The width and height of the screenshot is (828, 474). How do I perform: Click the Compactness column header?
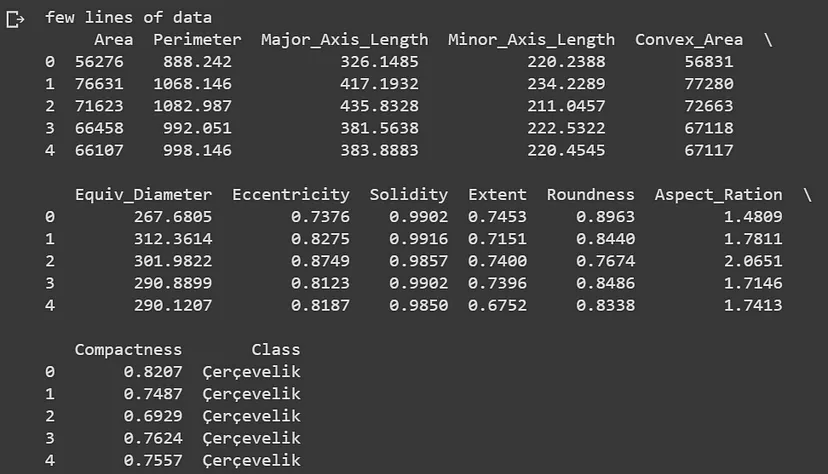(x=128, y=350)
